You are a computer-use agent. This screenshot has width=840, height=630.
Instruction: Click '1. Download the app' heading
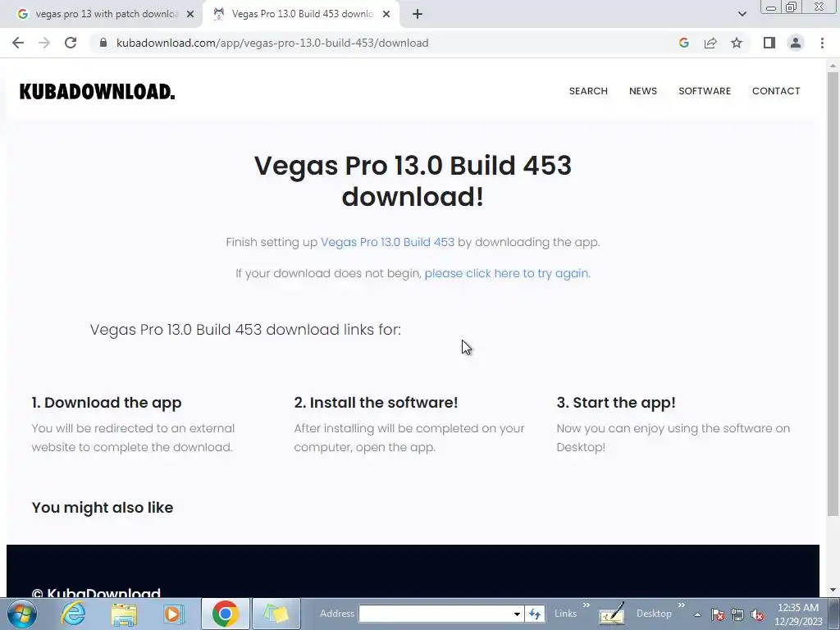pyautogui.click(x=107, y=402)
